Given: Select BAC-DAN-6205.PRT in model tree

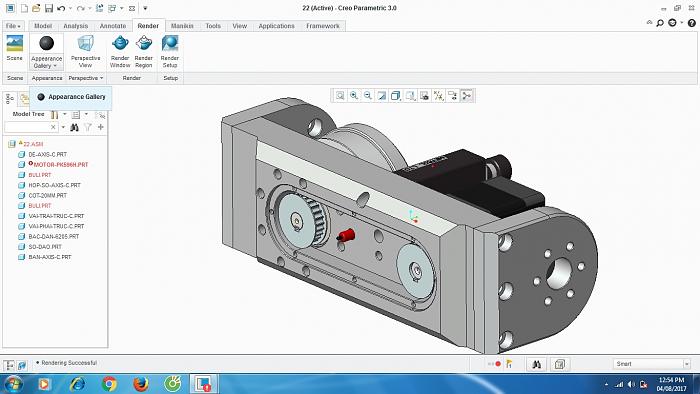Looking at the screenshot, I should [54, 236].
